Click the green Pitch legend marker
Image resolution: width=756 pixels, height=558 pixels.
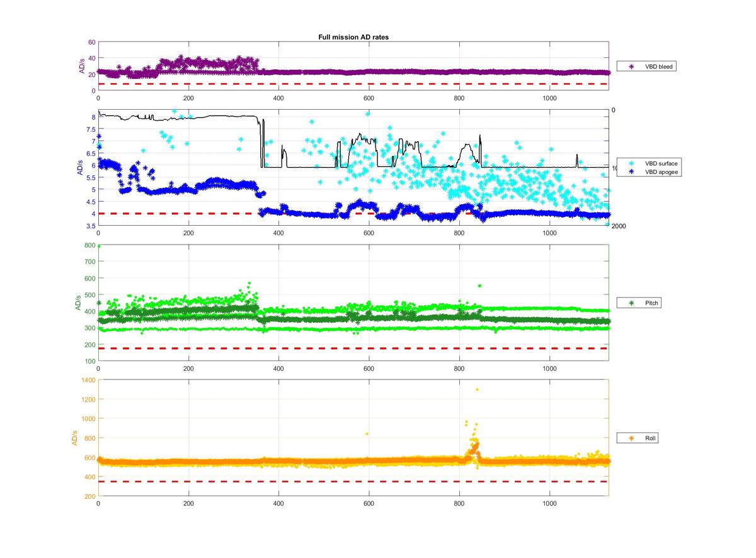(x=631, y=303)
